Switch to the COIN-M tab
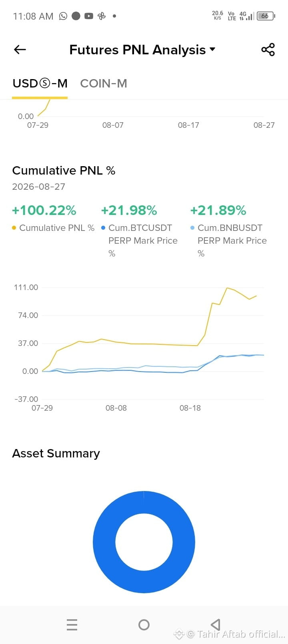The width and height of the screenshot is (288, 644). [x=104, y=83]
